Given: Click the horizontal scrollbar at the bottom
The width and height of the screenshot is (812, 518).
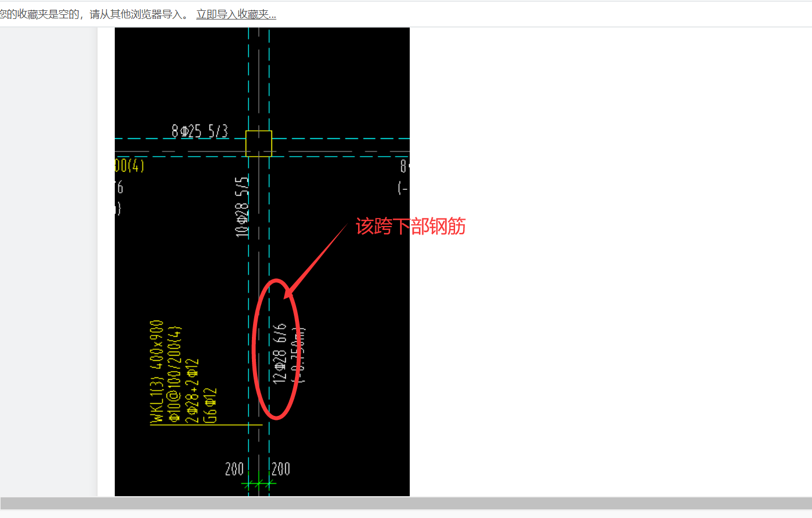Looking at the screenshot, I should [x=406, y=503].
